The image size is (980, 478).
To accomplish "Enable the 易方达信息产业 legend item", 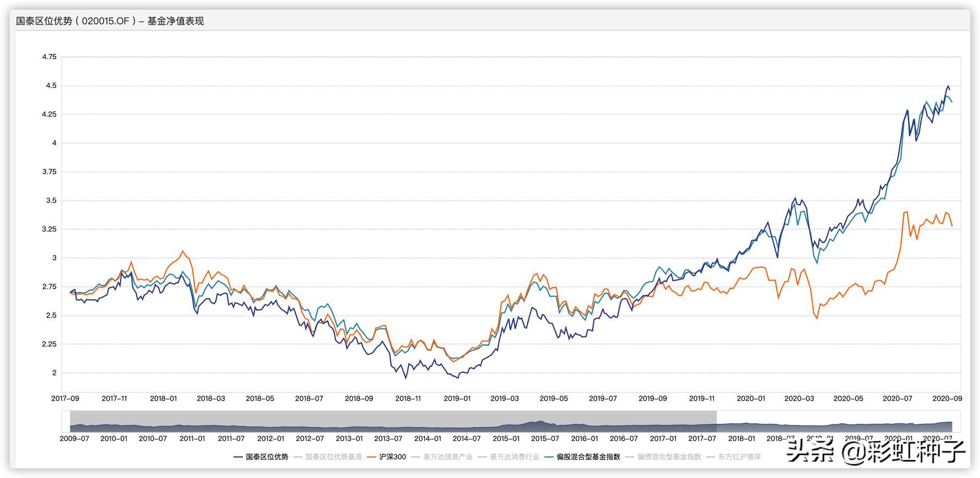I will (442, 457).
